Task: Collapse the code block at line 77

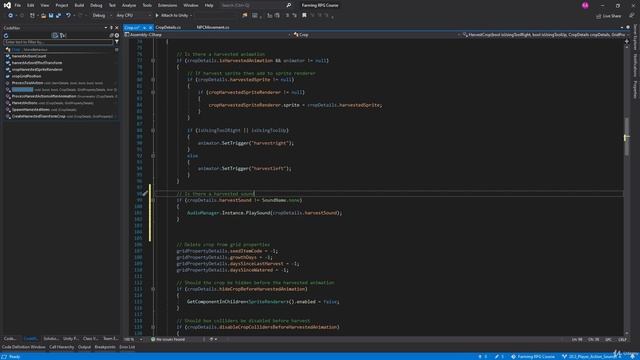Action: [x=153, y=60]
